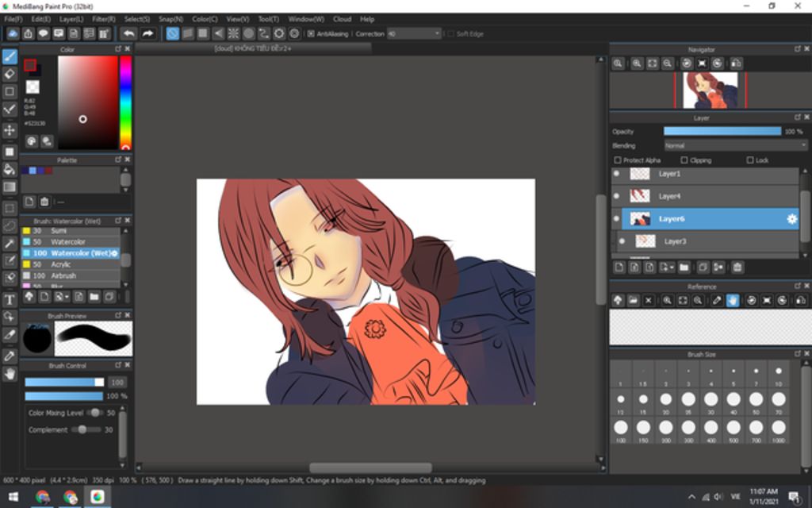Toggle the AntiAliasing checkbox
This screenshot has width=812, height=508.
(311, 33)
